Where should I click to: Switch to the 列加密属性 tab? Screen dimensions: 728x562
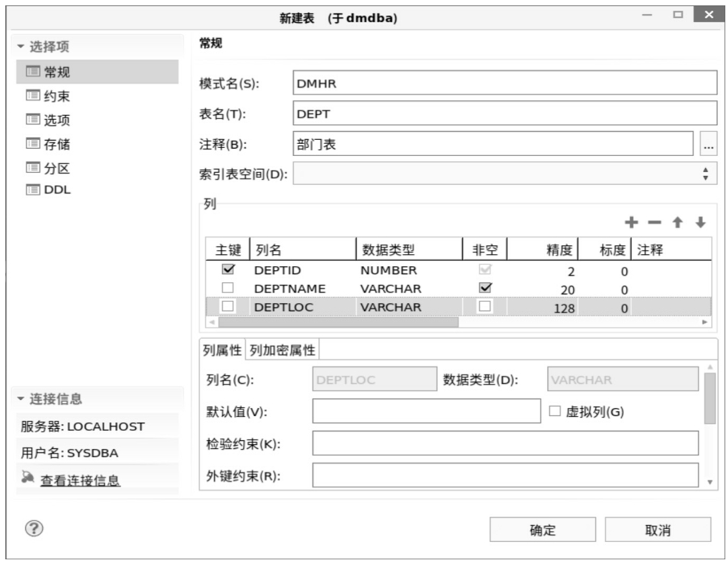283,350
